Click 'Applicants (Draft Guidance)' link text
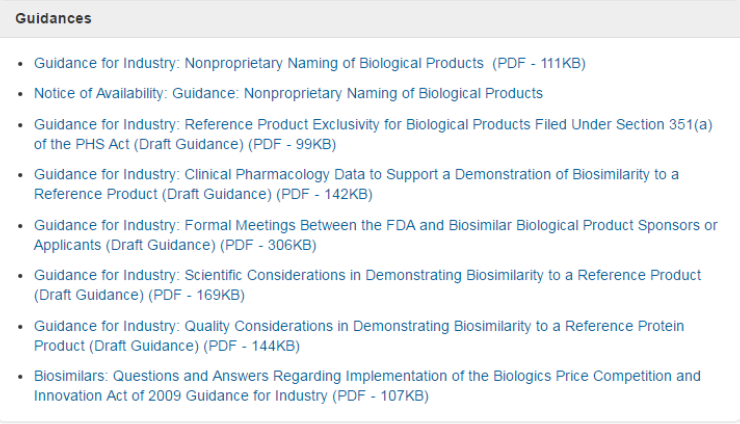740x424 pixels. [x=125, y=245]
